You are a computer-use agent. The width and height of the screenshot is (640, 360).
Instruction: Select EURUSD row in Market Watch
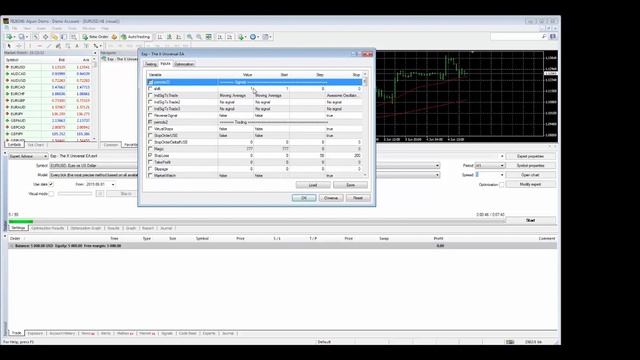click(49, 67)
